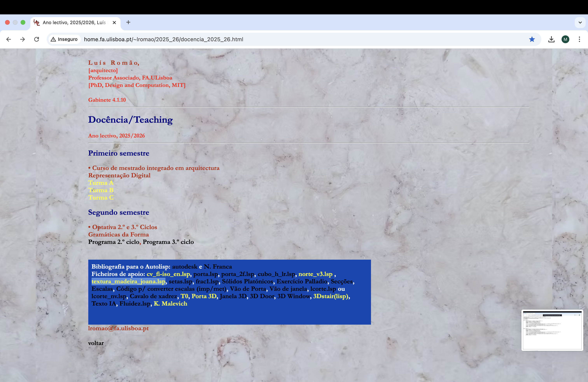Open the Turma C link
The width and height of the screenshot is (588, 382).
pyautogui.click(x=101, y=198)
